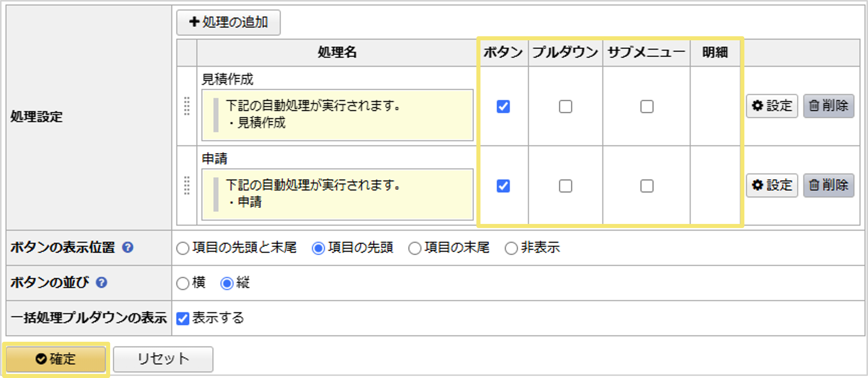
Task: Click the help icon beside ボタンの表示位置
Action: pyautogui.click(x=127, y=248)
